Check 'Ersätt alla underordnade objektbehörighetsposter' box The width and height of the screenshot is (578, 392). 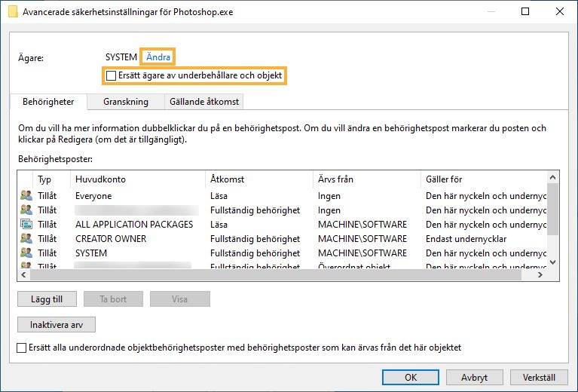[21, 348]
